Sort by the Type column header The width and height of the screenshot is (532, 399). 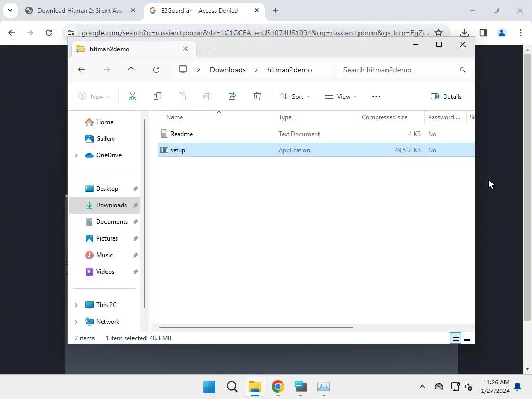coord(285,117)
